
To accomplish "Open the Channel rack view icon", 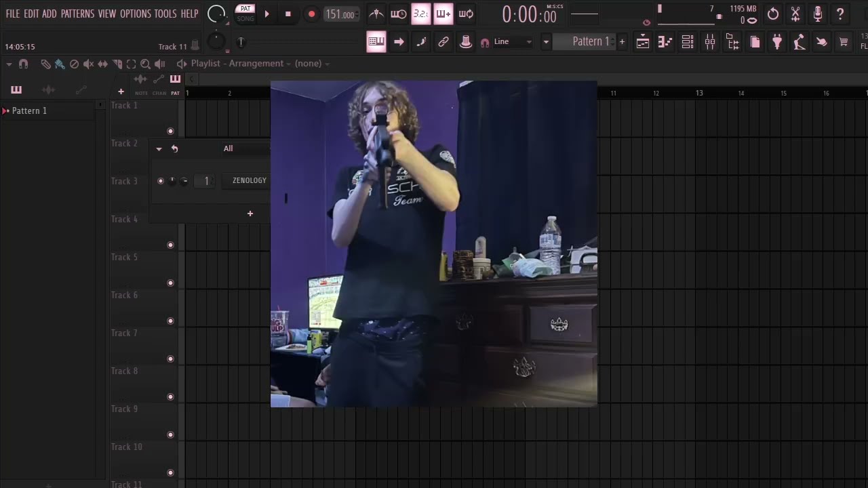I will click(688, 42).
